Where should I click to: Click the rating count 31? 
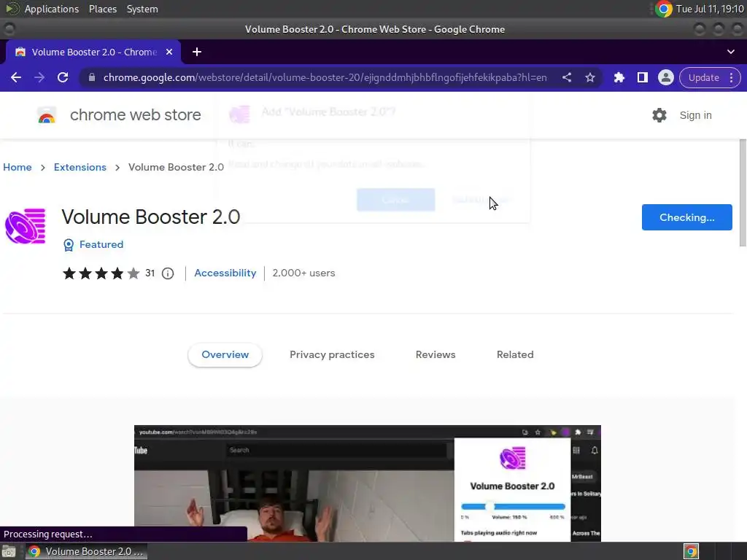point(150,273)
